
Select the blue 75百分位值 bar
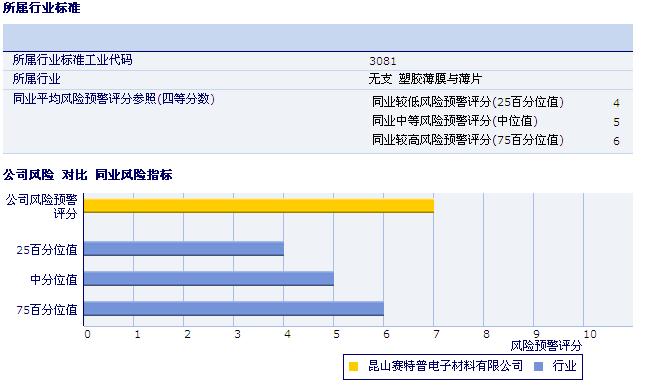point(234,309)
